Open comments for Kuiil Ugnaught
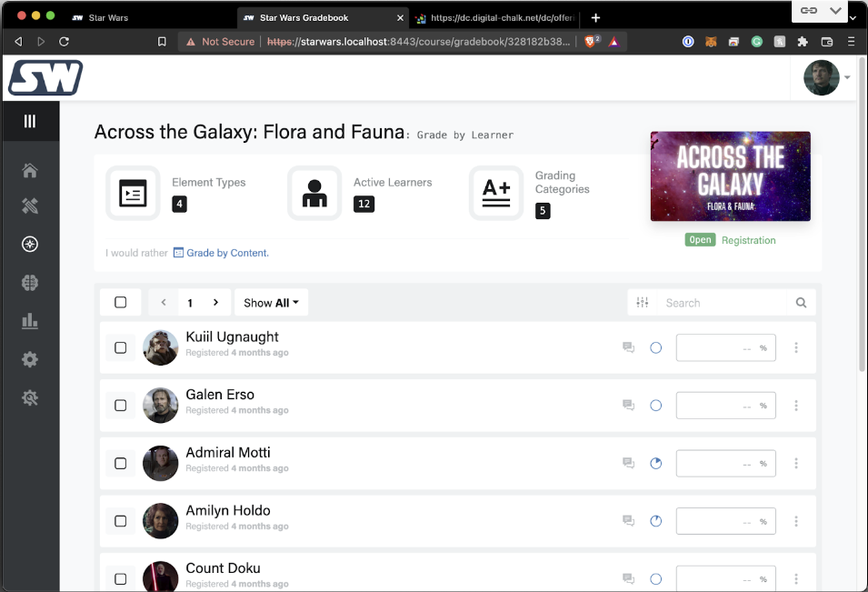 [x=628, y=347]
